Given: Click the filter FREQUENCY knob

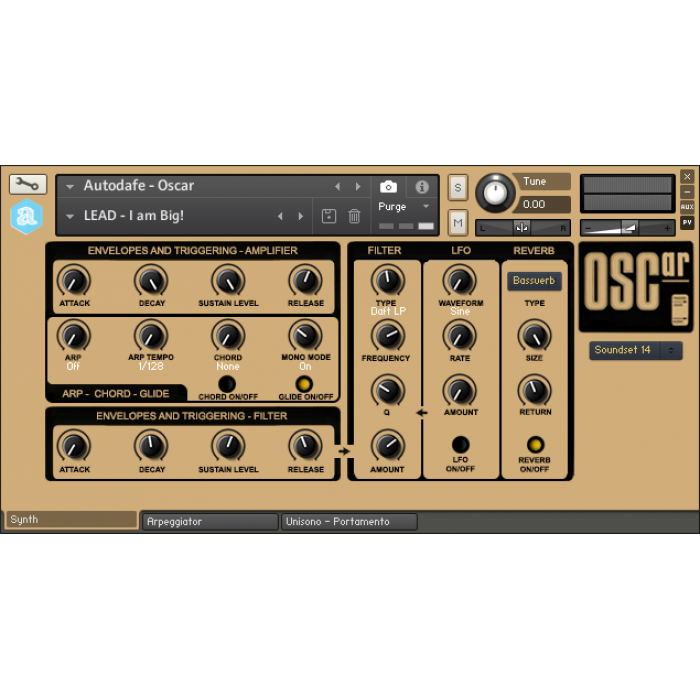Looking at the screenshot, I should click(x=388, y=336).
